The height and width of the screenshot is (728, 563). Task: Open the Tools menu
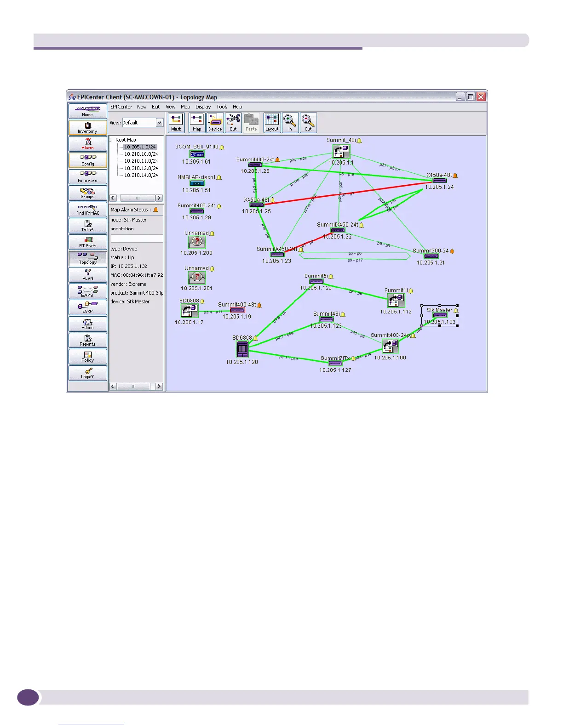tap(222, 107)
